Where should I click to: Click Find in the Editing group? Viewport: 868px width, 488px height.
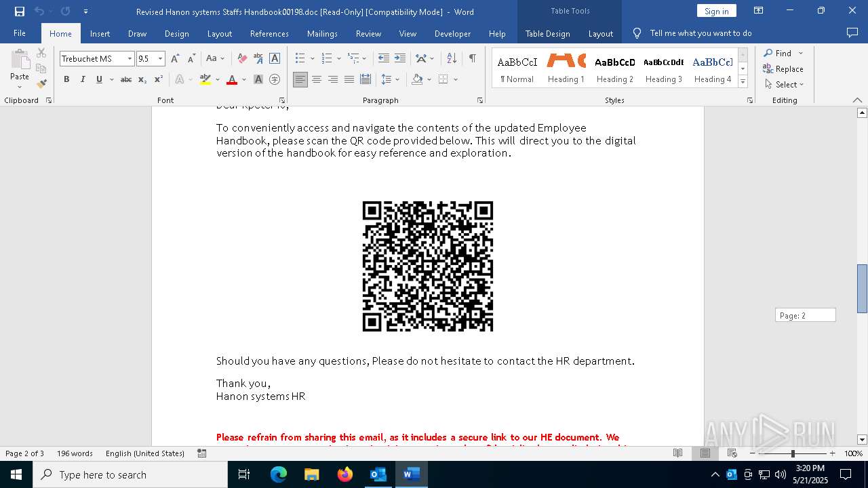pos(777,53)
